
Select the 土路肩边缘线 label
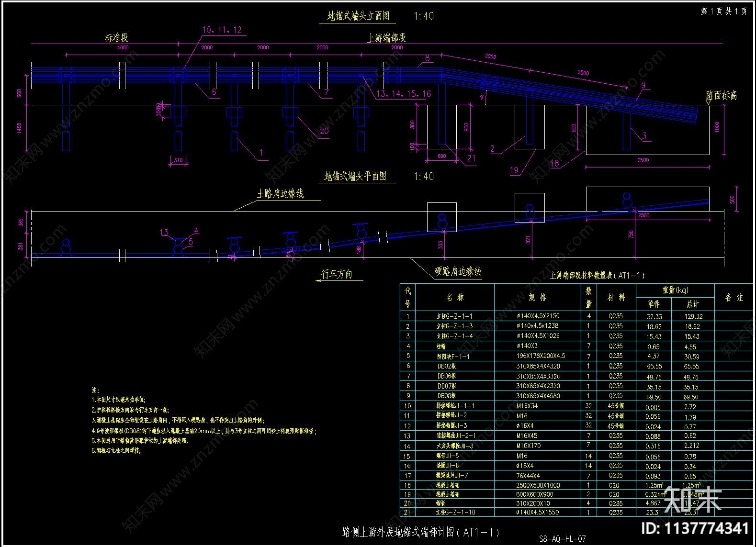[281, 193]
